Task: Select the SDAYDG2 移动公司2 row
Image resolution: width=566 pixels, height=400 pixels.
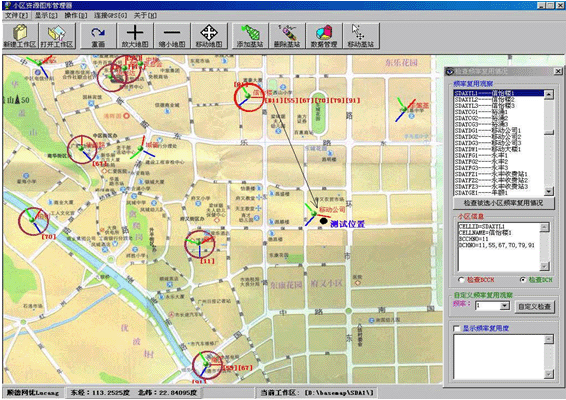Action: 498,137
